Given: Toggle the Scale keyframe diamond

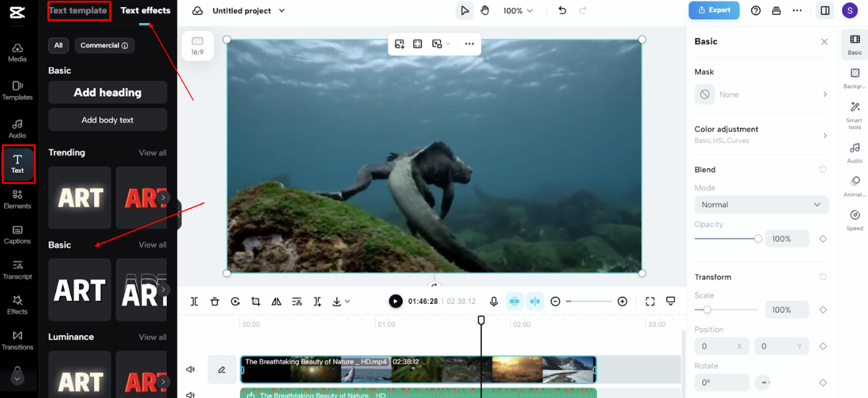Looking at the screenshot, I should (x=823, y=310).
